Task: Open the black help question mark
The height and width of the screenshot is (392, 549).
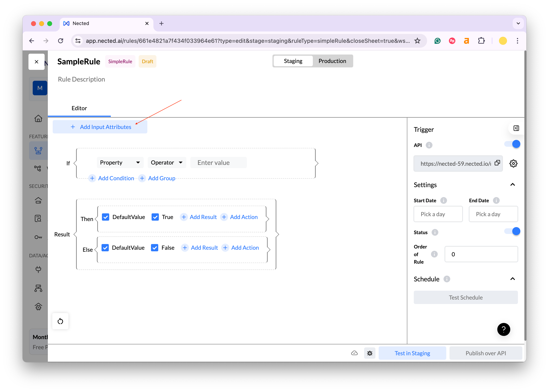Action: pos(504,329)
